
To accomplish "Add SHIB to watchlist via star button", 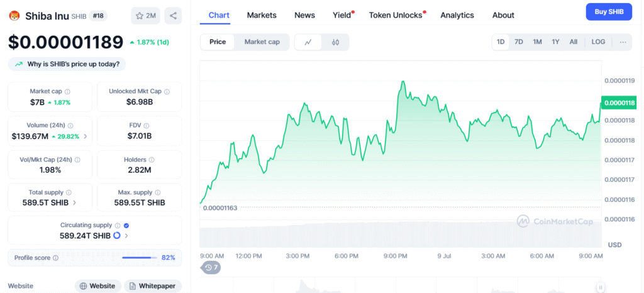I will (145, 16).
